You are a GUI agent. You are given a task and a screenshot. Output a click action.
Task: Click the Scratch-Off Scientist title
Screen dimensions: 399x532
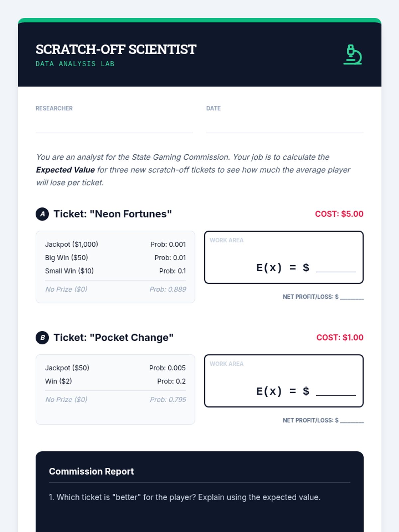pos(116,50)
